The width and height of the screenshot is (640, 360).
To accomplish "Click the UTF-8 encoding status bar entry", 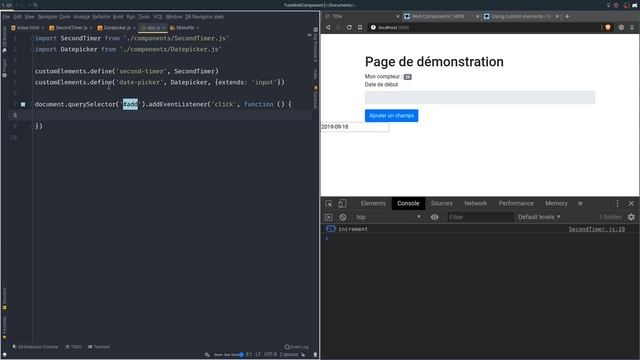I will click(x=270, y=354).
